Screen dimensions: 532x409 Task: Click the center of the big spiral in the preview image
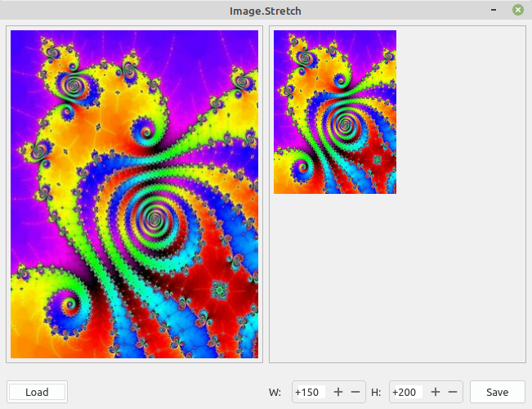pos(343,125)
